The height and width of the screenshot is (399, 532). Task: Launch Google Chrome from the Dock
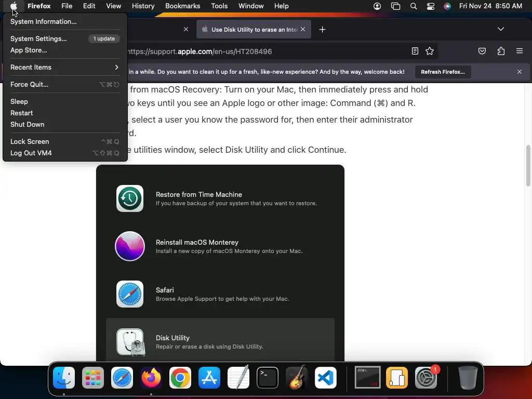[x=180, y=378]
